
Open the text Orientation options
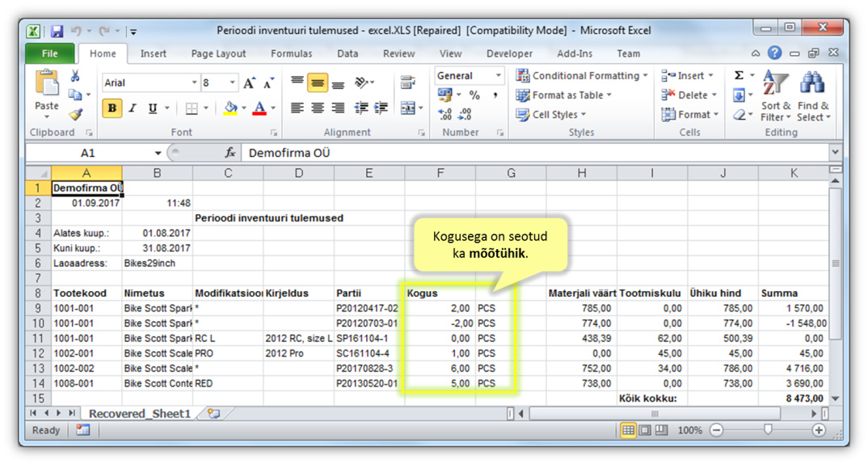pos(361,82)
